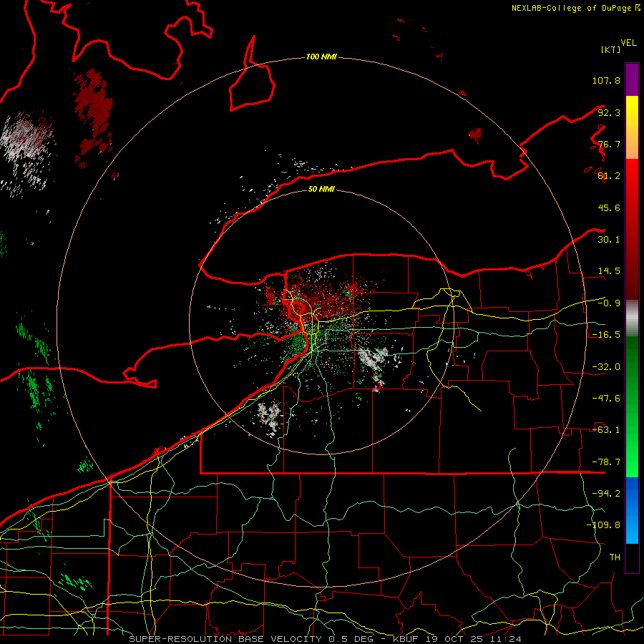Click the -63.1 legend value
Screen dimensions: 644x644
pyautogui.click(x=606, y=430)
